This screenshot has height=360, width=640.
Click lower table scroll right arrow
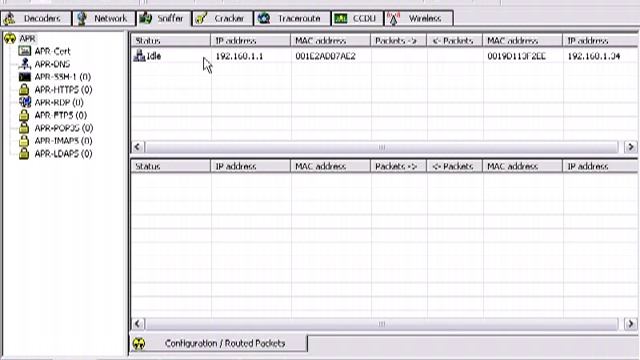click(x=631, y=324)
